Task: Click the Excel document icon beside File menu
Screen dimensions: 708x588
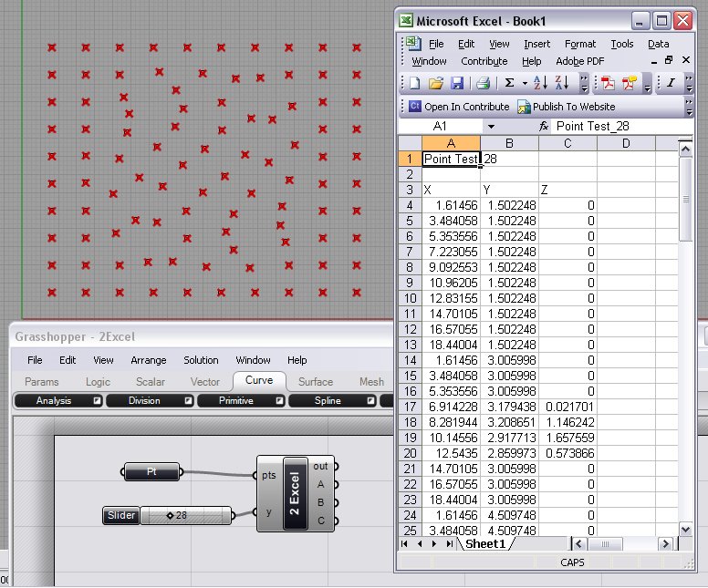Action: pos(413,44)
